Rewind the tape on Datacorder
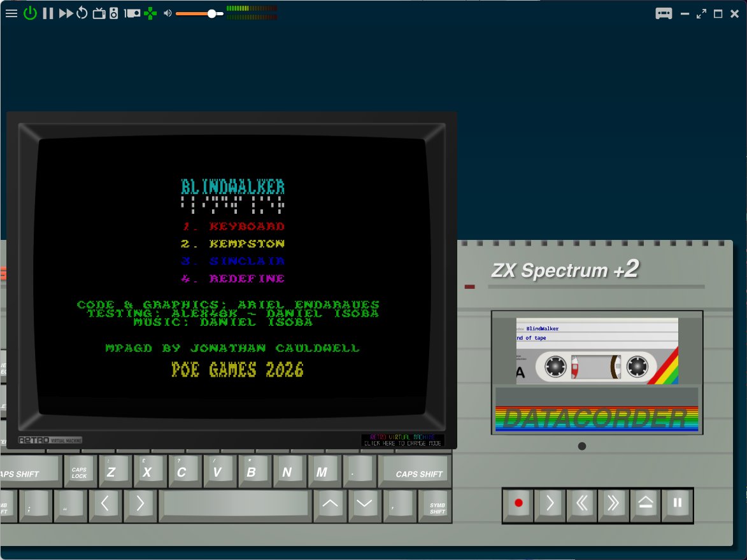Viewport: 747px width, 560px height. [x=581, y=503]
